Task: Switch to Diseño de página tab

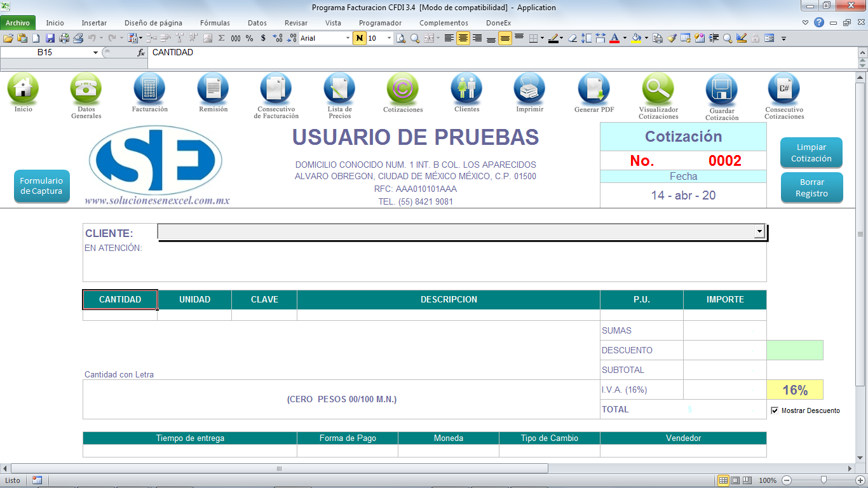Action: click(152, 23)
